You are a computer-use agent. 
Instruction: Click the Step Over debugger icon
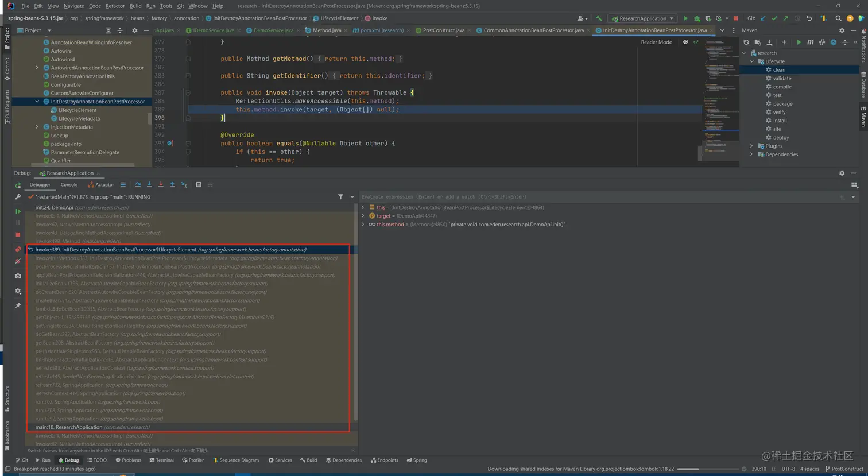tap(138, 185)
